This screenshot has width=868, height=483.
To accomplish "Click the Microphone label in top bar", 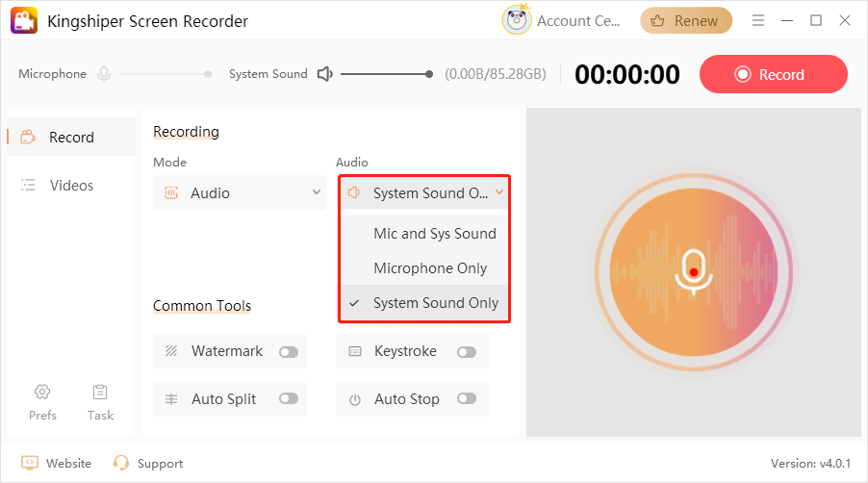I will [x=53, y=73].
